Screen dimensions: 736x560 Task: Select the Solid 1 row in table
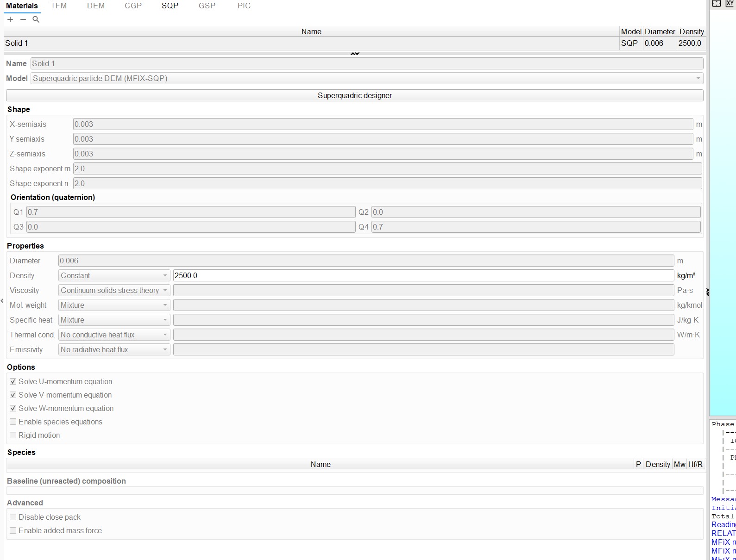click(x=310, y=44)
